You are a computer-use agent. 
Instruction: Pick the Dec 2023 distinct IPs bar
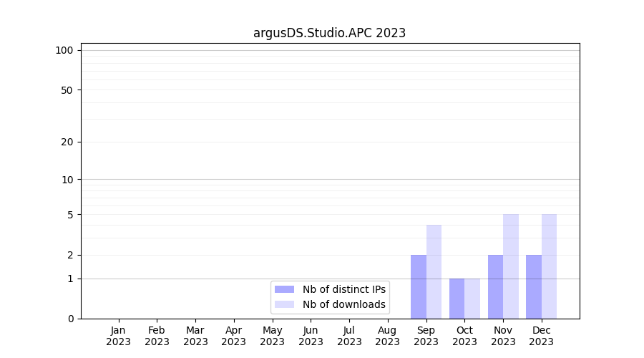534,286
